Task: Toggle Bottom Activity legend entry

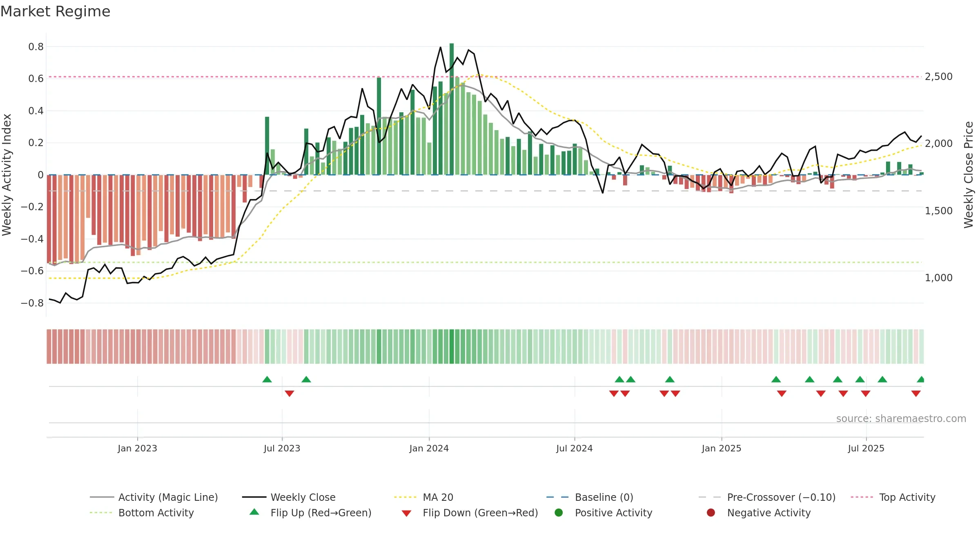Action: click(142, 513)
